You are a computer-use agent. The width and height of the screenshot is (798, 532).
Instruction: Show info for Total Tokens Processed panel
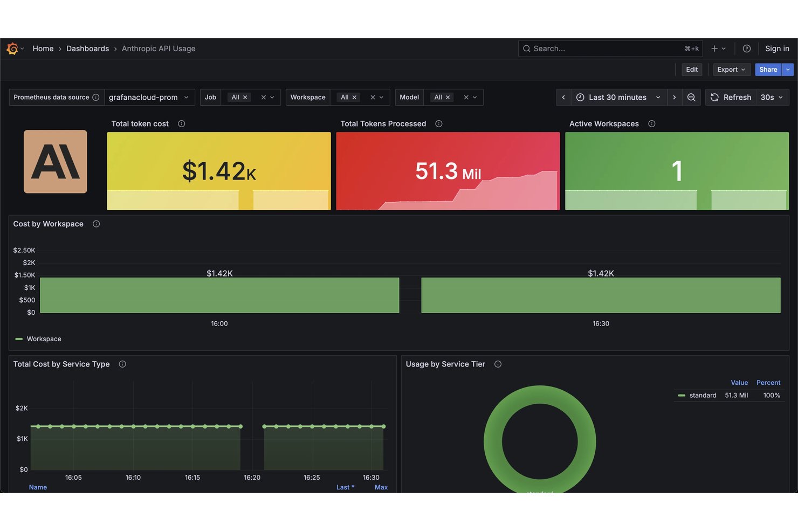click(439, 124)
